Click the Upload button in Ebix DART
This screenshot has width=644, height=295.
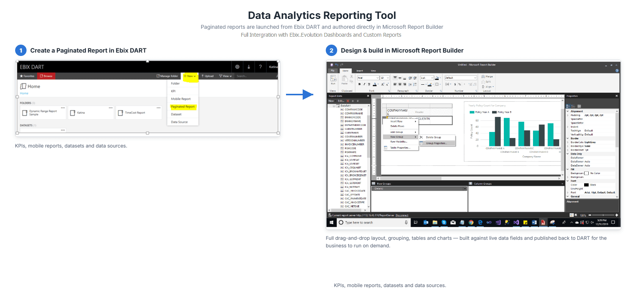coord(208,76)
